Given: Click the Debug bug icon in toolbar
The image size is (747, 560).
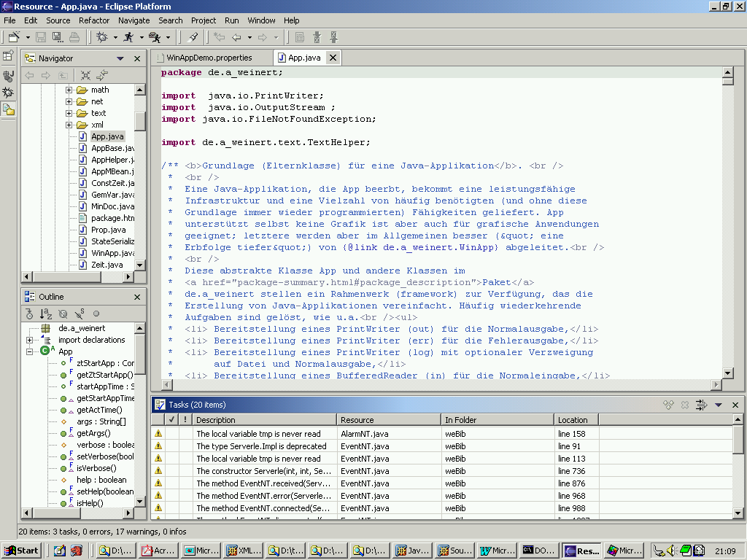Looking at the screenshot, I should [x=101, y=36].
